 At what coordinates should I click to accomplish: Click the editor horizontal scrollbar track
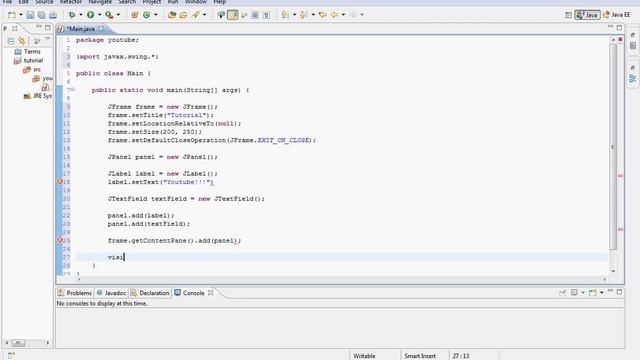342,279
